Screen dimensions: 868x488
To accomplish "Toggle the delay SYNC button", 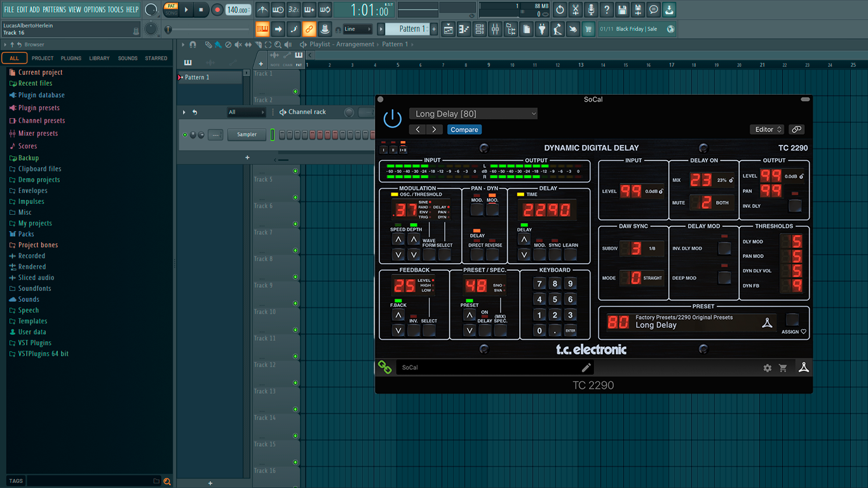I will point(555,254).
